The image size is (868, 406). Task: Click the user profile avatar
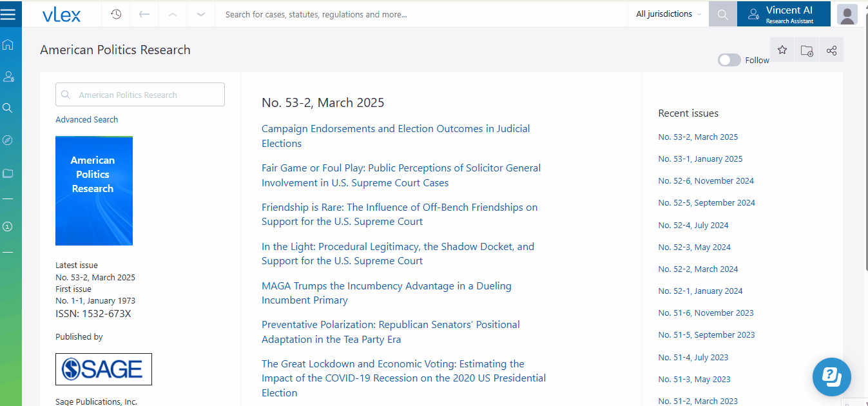pos(847,14)
